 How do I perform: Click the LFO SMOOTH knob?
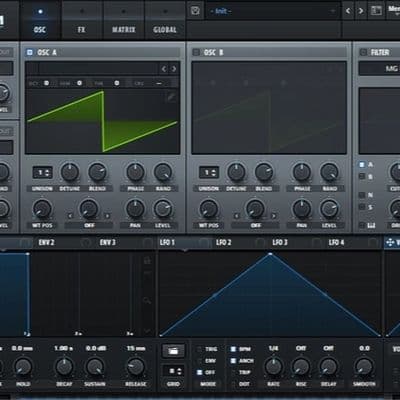tap(364, 367)
